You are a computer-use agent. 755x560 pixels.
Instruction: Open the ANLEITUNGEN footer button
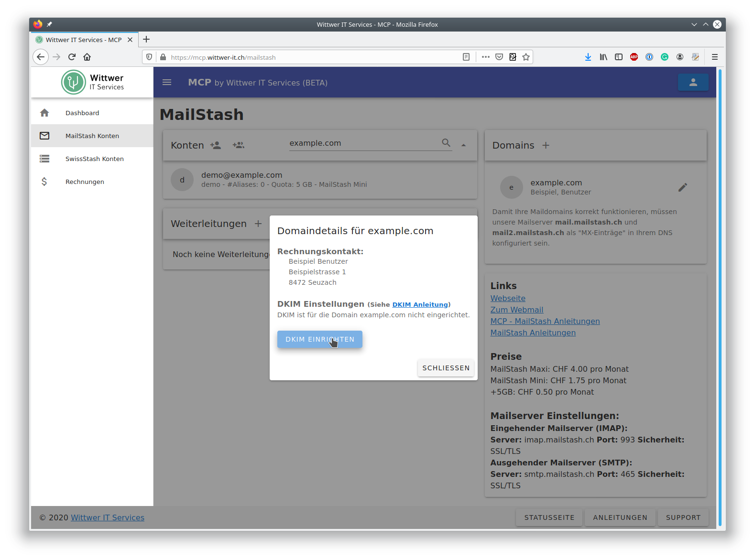pyautogui.click(x=620, y=517)
